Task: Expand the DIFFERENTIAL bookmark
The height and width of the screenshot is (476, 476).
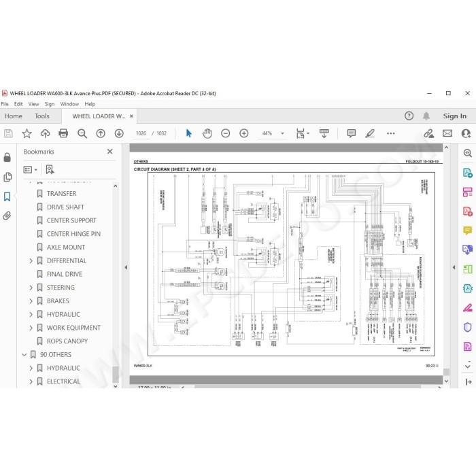Action: point(31,260)
